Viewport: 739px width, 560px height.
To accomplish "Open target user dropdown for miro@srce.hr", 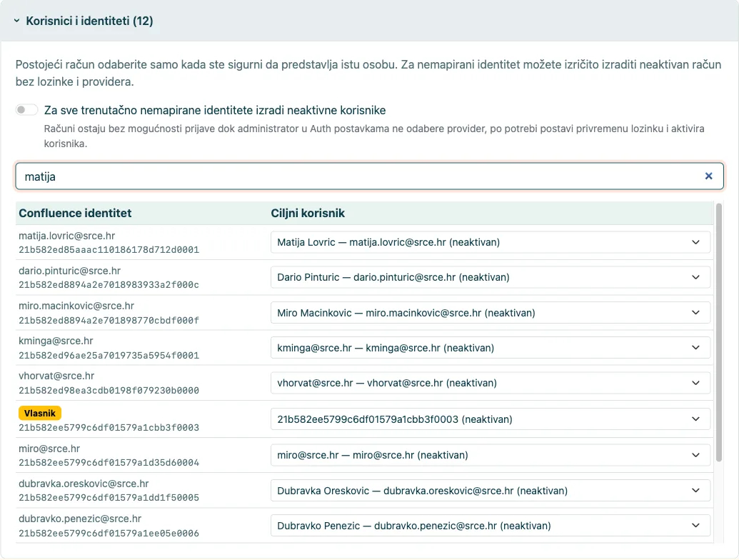I will coord(490,455).
